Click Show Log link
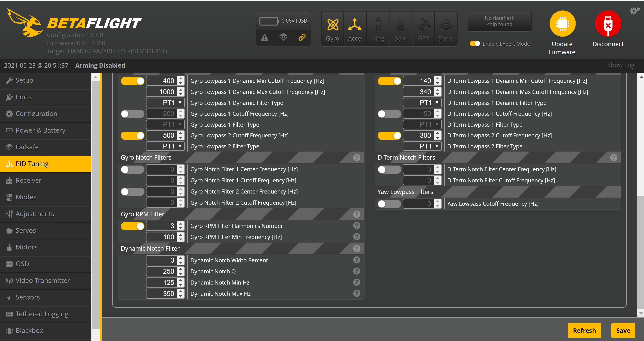The height and width of the screenshot is (341, 644). (621, 65)
